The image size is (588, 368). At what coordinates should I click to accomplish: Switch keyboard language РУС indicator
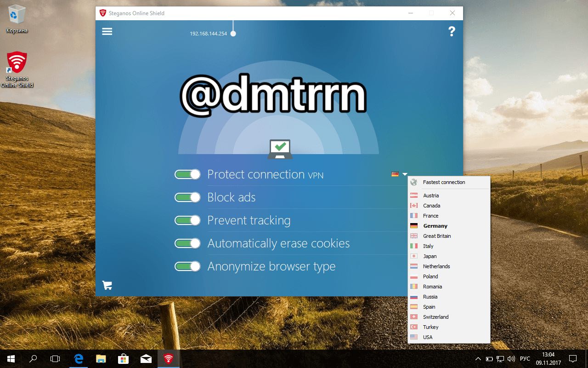click(525, 359)
